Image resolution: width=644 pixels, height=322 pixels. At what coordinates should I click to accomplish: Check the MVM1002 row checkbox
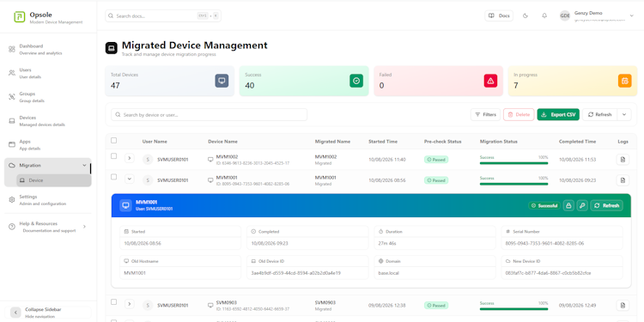(113, 156)
